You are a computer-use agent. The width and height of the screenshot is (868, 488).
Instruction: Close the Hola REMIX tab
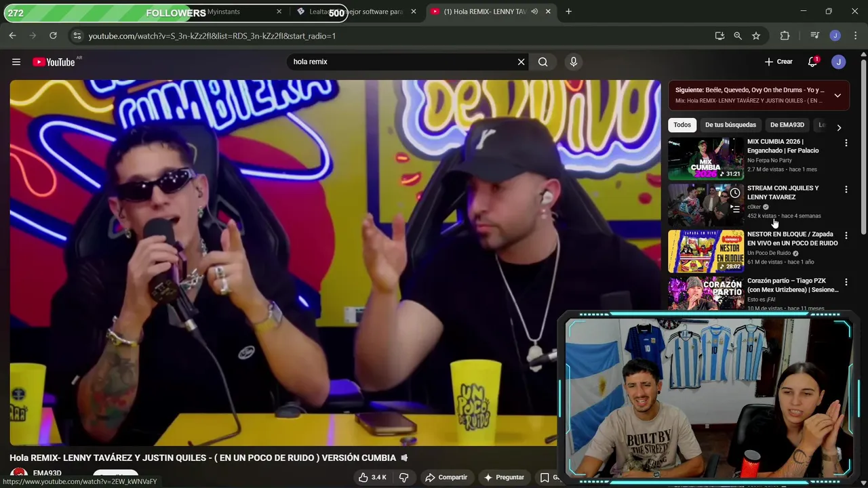pos(548,12)
